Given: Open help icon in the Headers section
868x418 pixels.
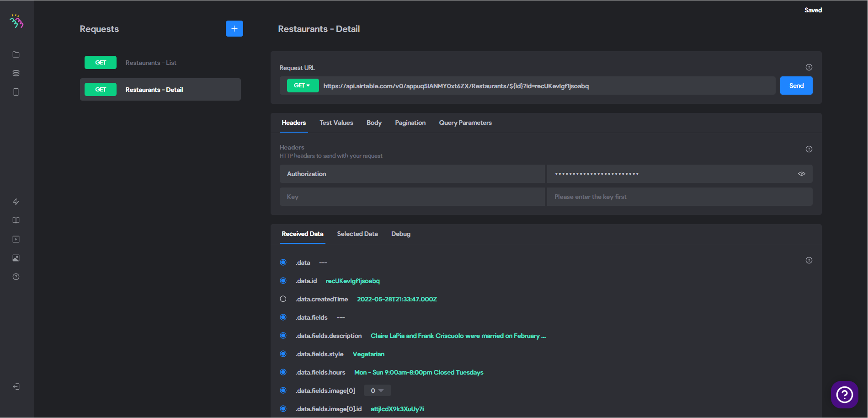Looking at the screenshot, I should click(809, 149).
